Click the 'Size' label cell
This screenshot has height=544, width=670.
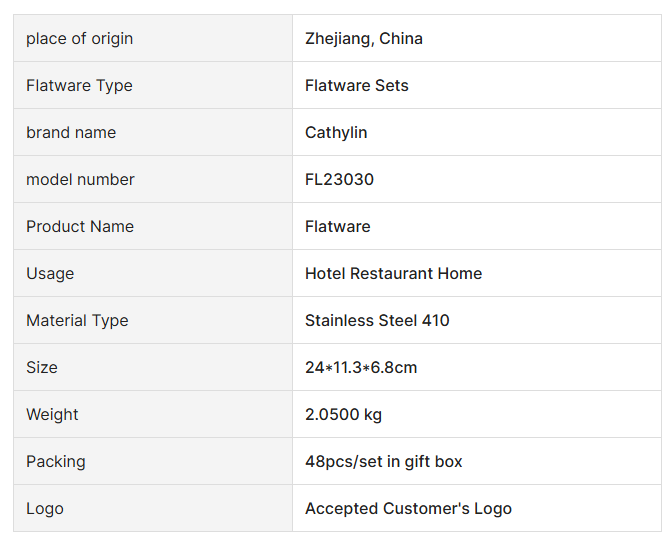point(42,368)
